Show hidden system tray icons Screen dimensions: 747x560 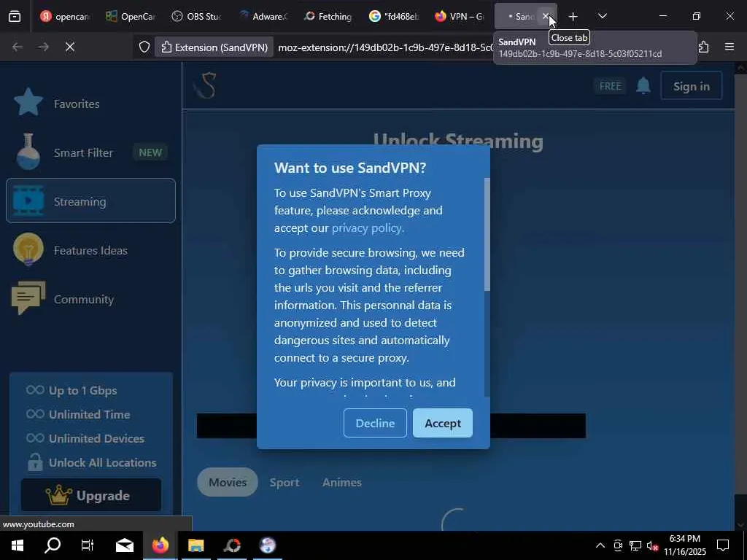coord(600,545)
